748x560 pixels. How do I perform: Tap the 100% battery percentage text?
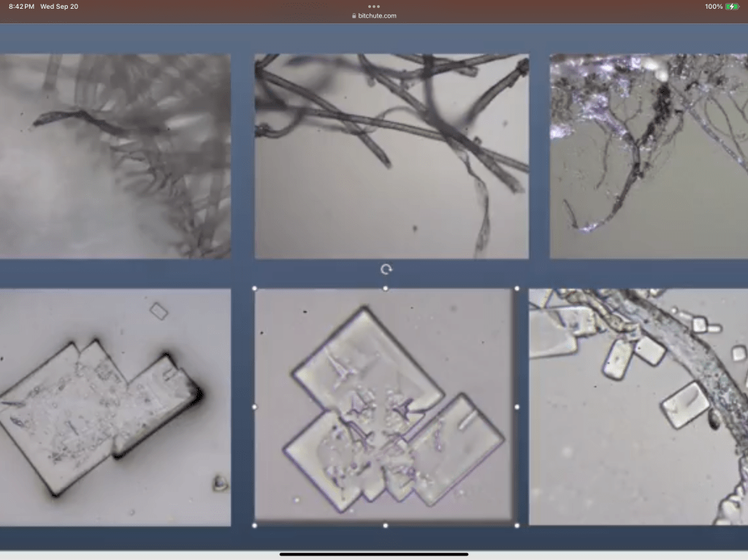tap(714, 7)
